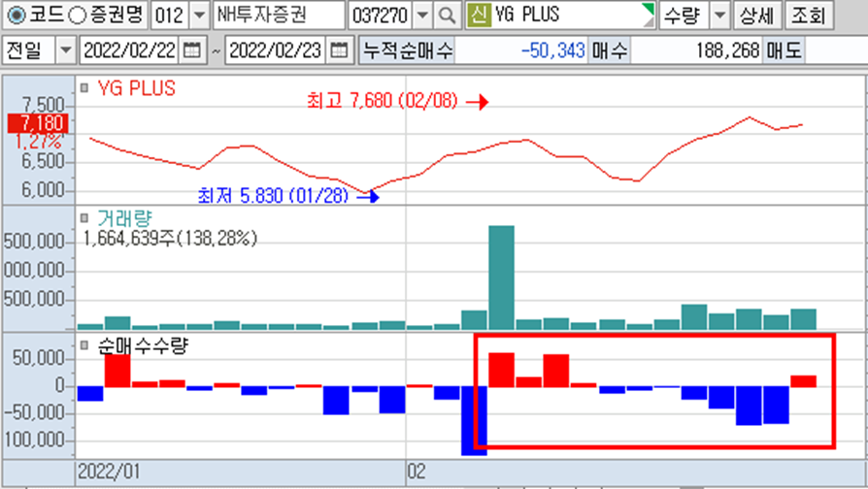
Task: Click the 1,27% change percentage text
Action: coord(38,141)
